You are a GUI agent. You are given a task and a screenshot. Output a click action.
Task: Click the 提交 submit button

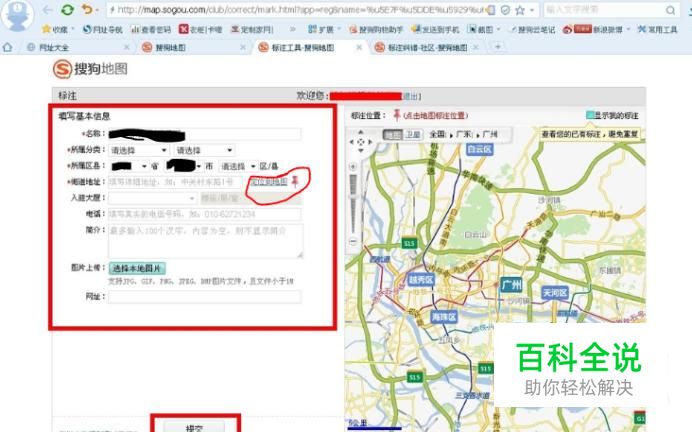pyautogui.click(x=194, y=427)
